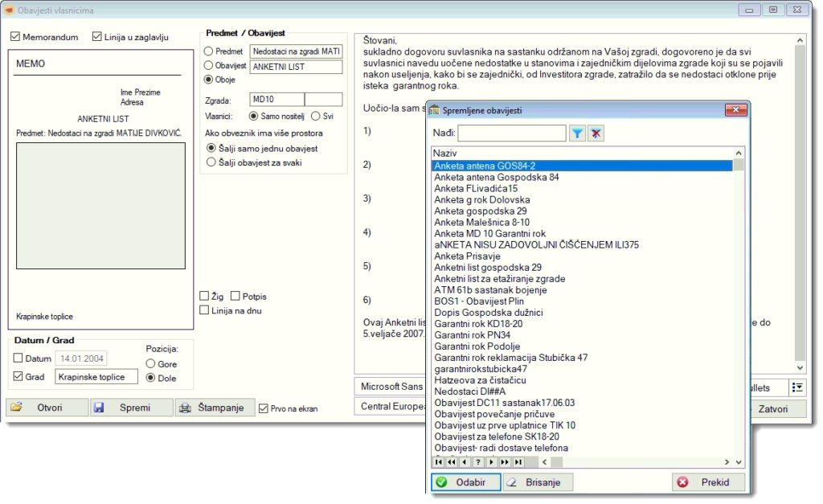Close the Spremljene obavijesti dialog
823x504 pixels.
736,110
